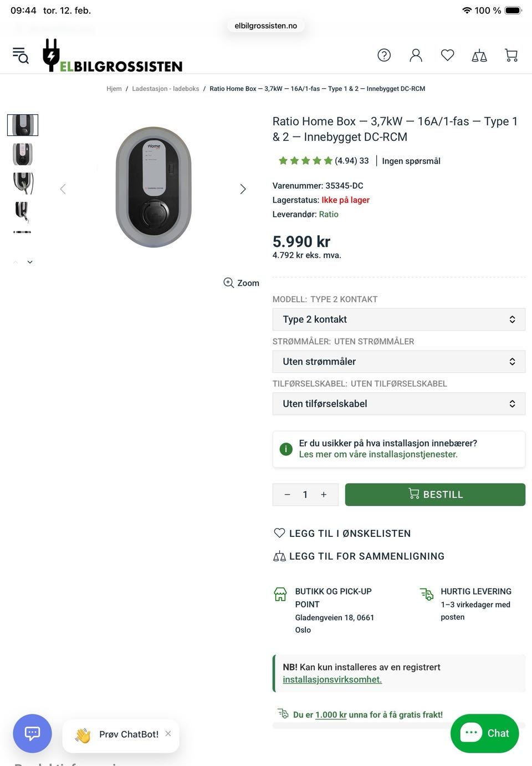
Task: Open the product comparison scales icon
Action: point(479,55)
